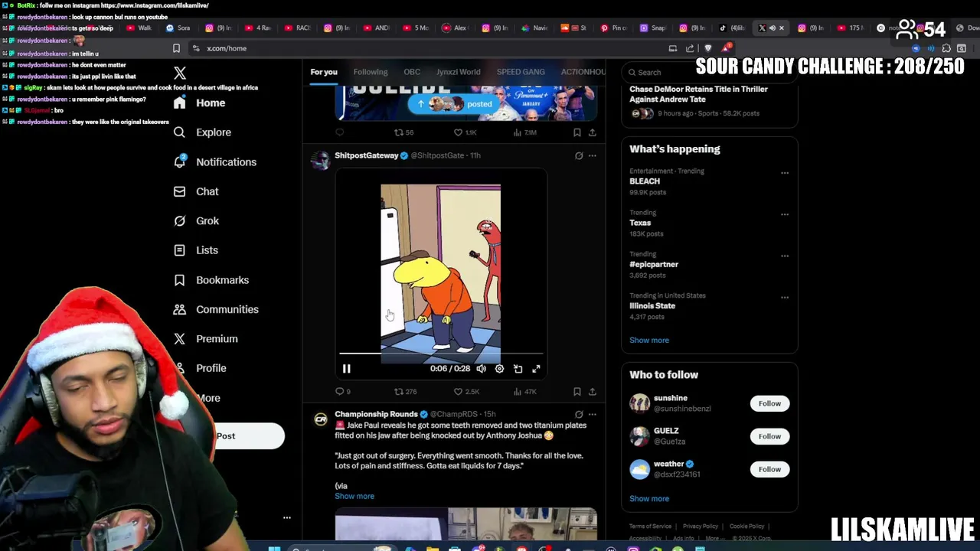
Task: Go to Home in sidebar
Action: [x=199, y=103]
